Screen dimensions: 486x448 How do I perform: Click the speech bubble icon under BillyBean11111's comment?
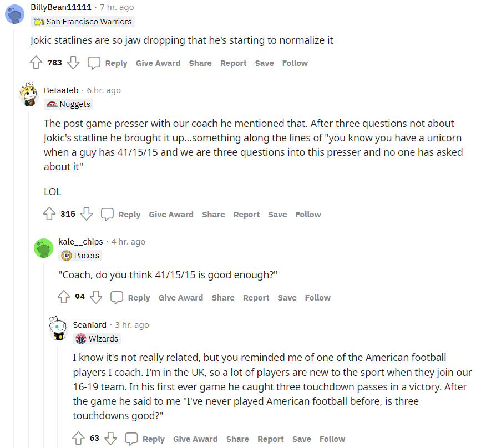(94, 63)
